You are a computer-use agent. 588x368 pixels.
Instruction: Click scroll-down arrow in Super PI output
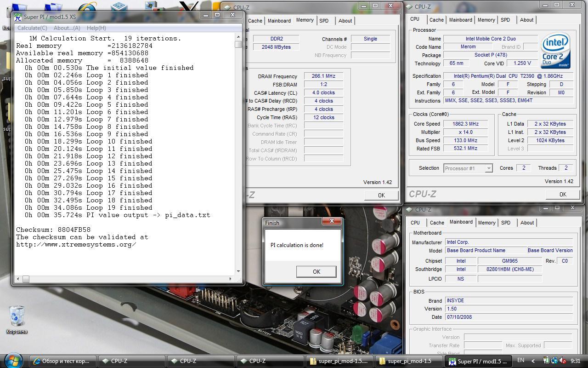(238, 271)
